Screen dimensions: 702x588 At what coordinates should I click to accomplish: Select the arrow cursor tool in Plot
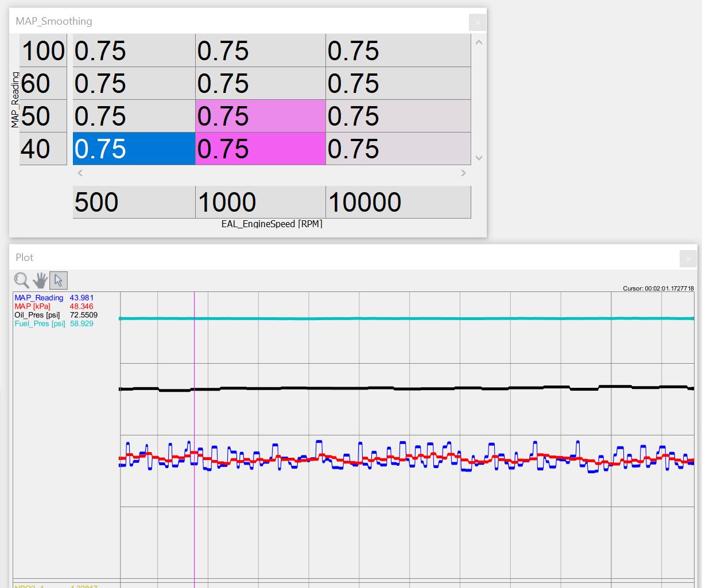tap(59, 280)
